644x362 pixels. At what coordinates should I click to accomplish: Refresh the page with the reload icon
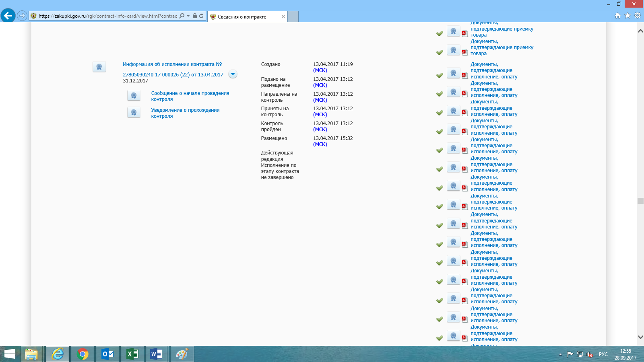(x=201, y=16)
